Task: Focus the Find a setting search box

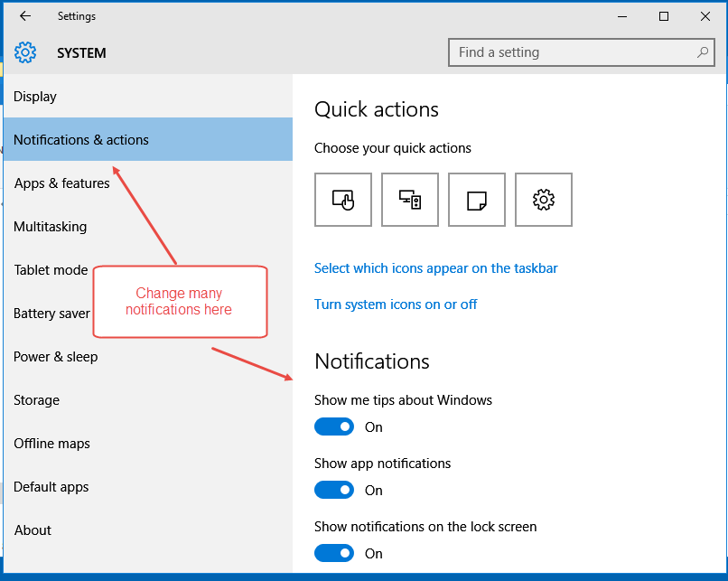Action: [582, 52]
